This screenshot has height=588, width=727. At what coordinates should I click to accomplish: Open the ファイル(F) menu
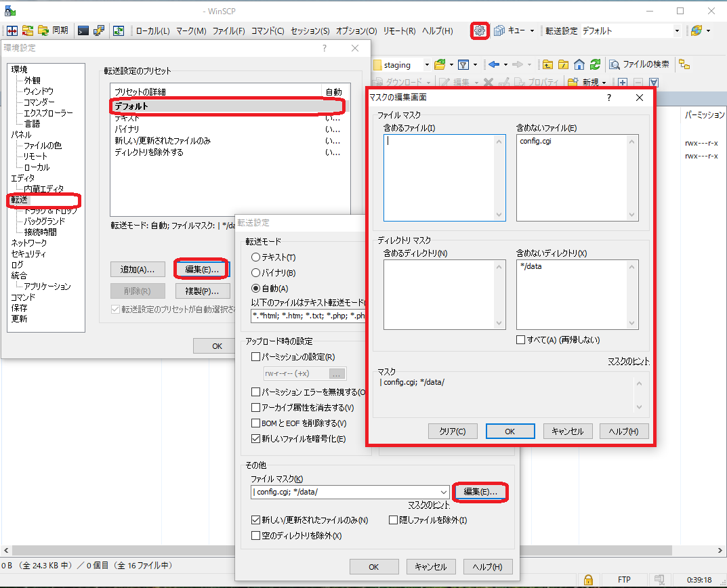coord(228,30)
